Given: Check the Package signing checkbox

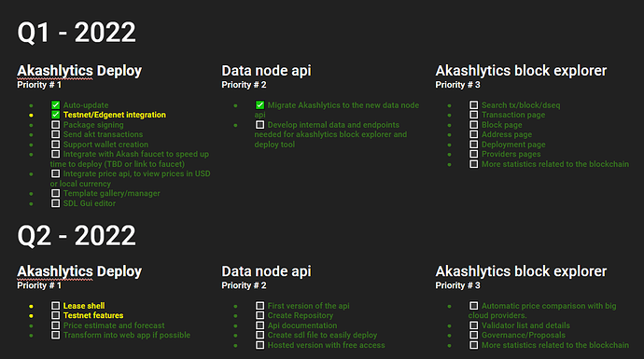Looking at the screenshot, I should pyautogui.click(x=55, y=125).
